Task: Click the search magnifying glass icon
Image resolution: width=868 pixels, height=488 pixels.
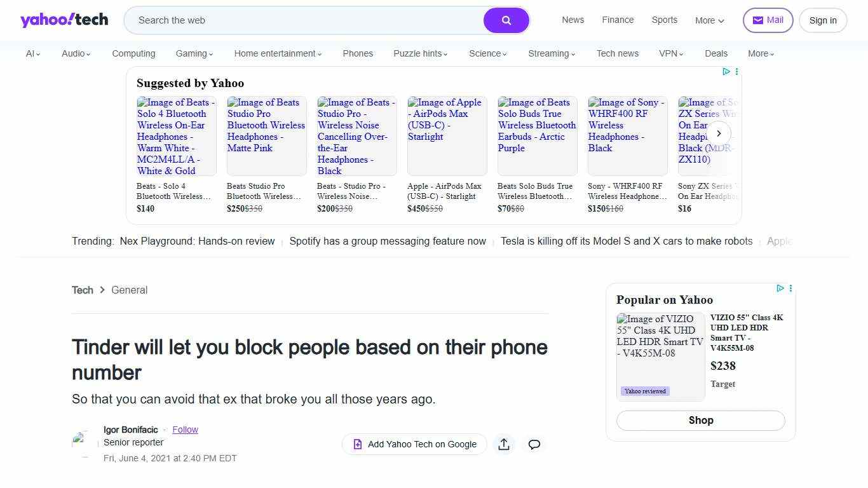Action: [x=506, y=20]
